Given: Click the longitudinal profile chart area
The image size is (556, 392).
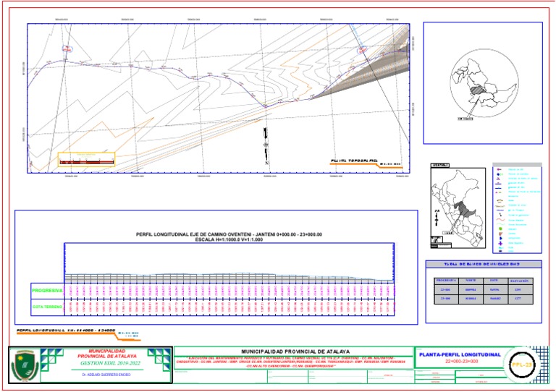Looking at the screenshot, I should (x=229, y=263).
